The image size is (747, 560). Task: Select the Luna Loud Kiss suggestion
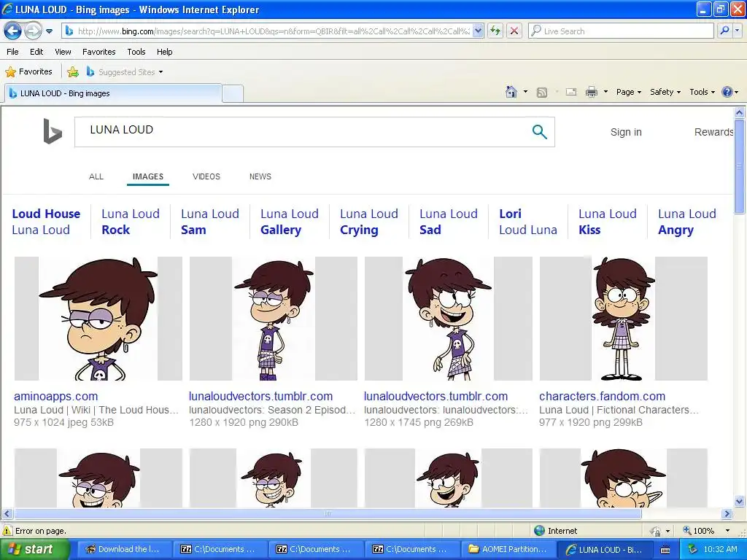click(x=608, y=222)
